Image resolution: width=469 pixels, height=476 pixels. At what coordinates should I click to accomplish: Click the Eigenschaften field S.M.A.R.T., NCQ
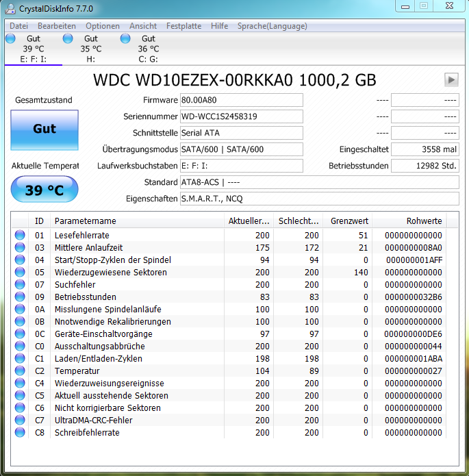319,199
